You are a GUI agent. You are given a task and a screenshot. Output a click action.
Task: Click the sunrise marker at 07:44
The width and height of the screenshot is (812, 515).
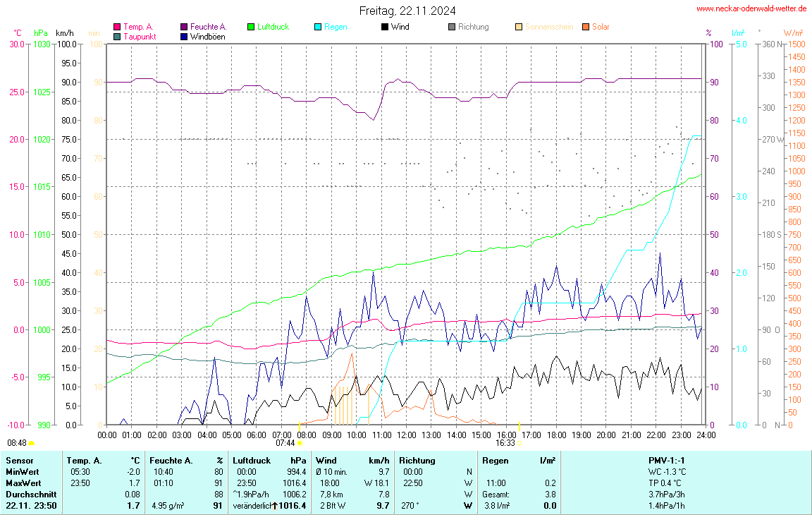[x=300, y=443]
